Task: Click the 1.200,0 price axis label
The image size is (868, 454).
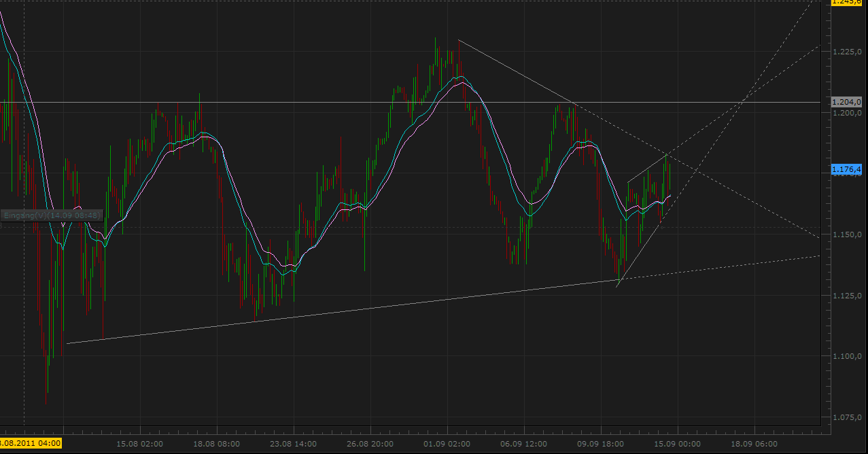Action: click(x=847, y=113)
